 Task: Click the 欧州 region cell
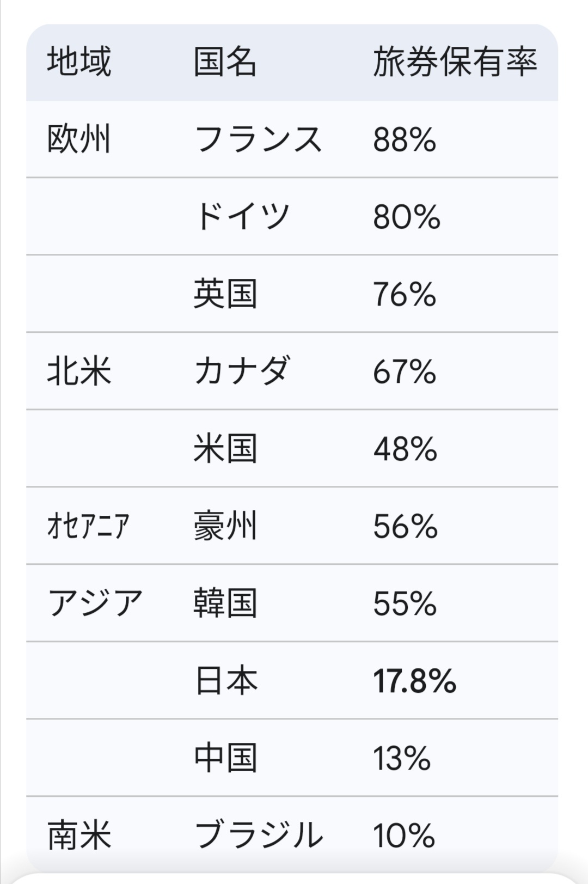point(79,139)
